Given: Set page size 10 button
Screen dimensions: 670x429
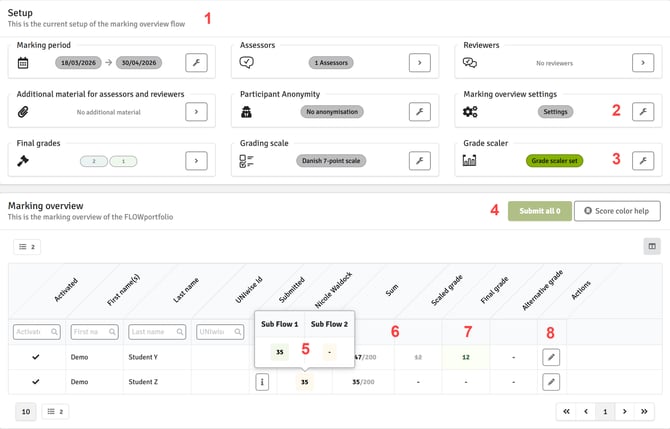Looking at the screenshot, I should click(26, 411).
